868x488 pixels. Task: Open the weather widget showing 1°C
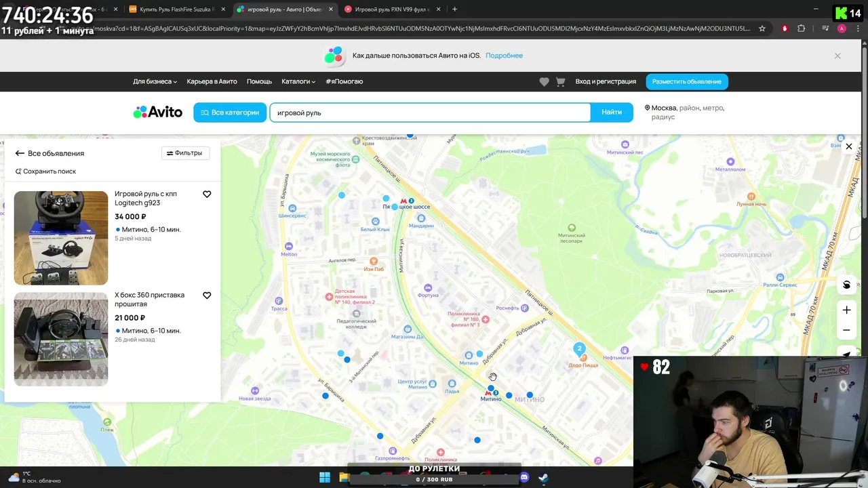coord(34,477)
